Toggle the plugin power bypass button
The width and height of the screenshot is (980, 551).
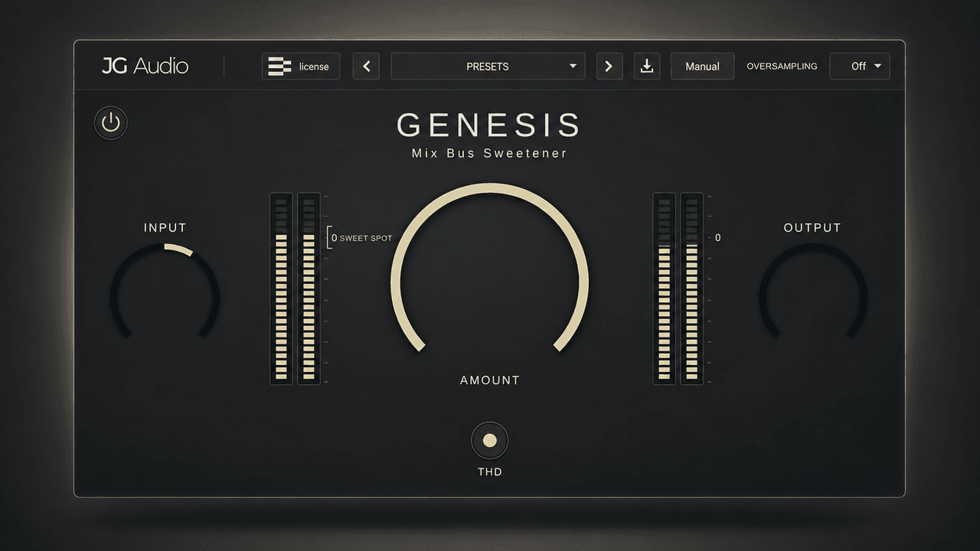tap(111, 123)
